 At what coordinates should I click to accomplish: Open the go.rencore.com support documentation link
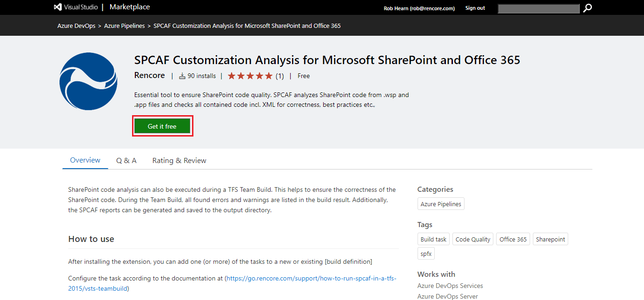[x=232, y=283]
